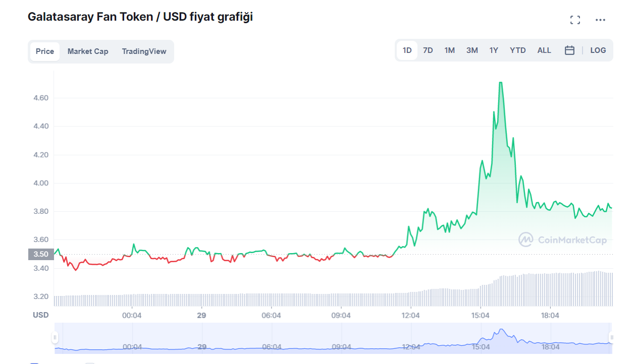Click the price peak above 4.60
Image resolution: width=632 pixels, height=364 pixels.
[500, 83]
